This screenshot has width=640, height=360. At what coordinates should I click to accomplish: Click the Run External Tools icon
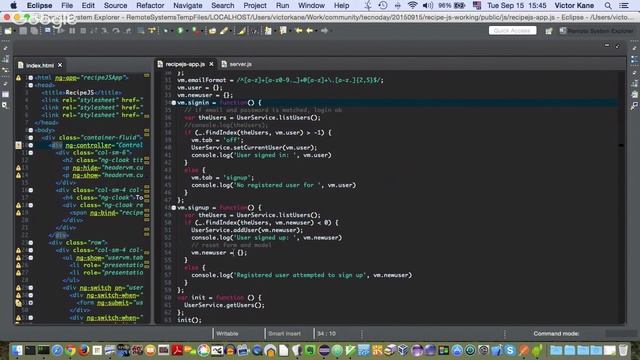click(x=196, y=31)
